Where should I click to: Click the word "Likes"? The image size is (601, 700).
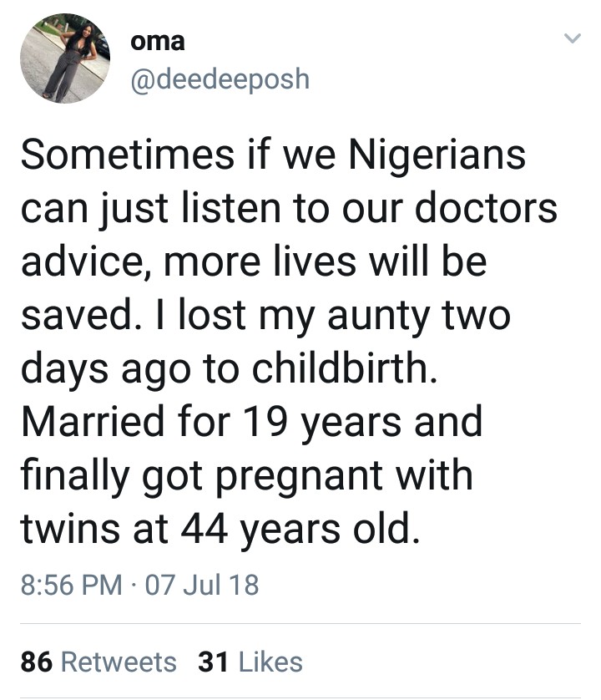click(270, 662)
